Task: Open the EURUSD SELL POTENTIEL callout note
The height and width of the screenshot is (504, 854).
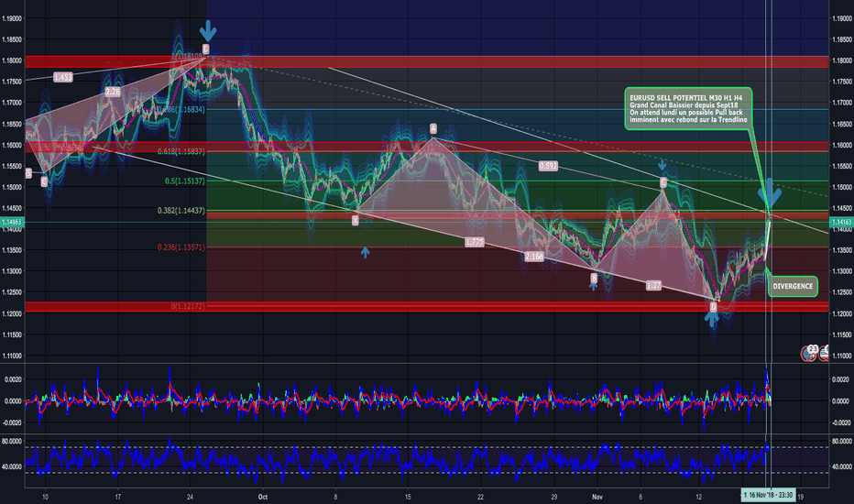Action: 688,108
